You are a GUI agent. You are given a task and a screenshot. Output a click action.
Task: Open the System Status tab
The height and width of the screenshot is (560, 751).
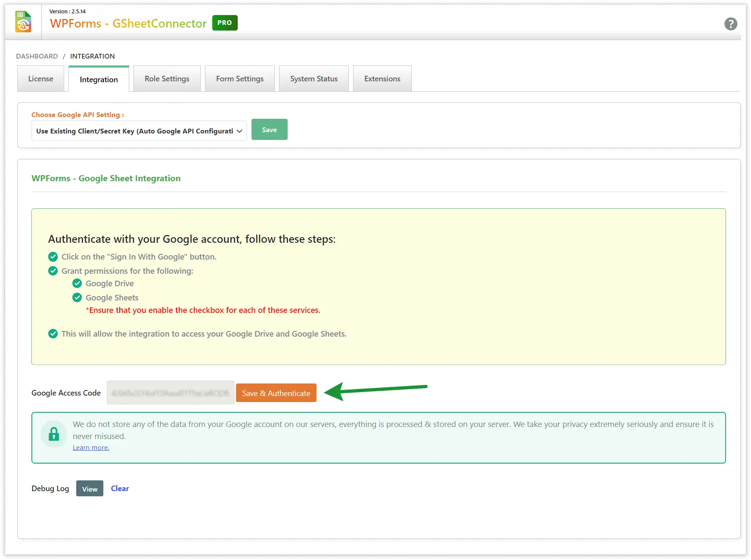point(314,79)
